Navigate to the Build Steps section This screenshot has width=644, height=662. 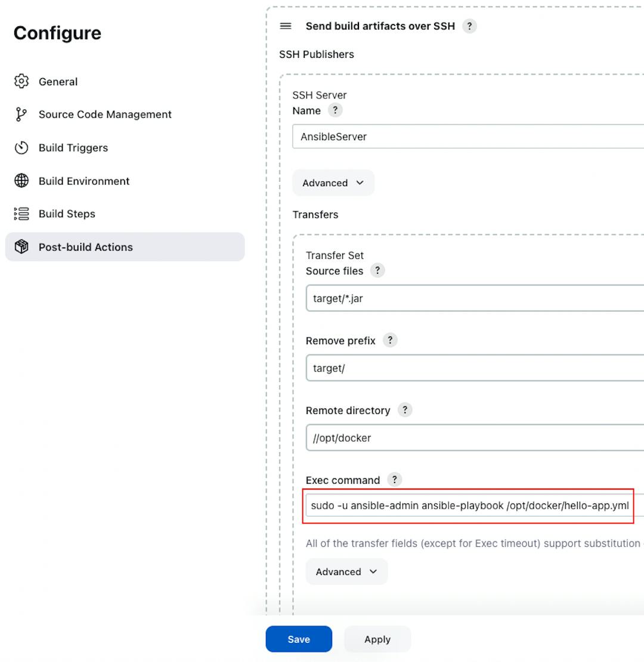coord(67,214)
